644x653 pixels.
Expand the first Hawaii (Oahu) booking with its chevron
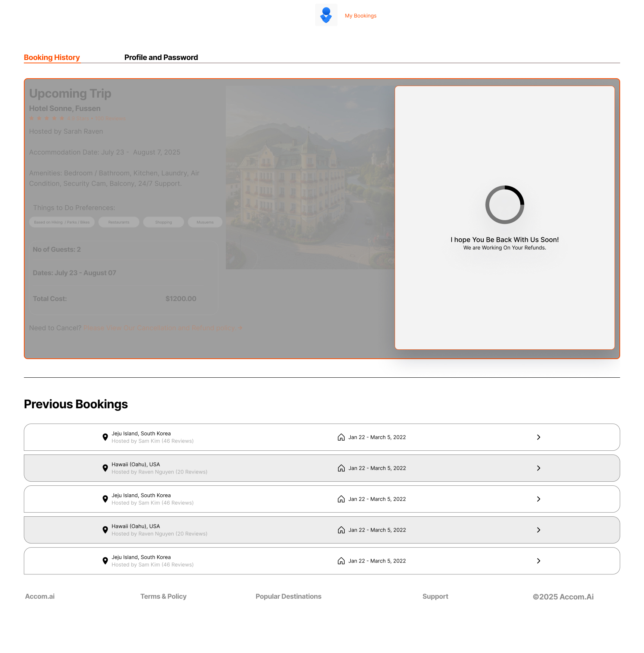click(539, 468)
